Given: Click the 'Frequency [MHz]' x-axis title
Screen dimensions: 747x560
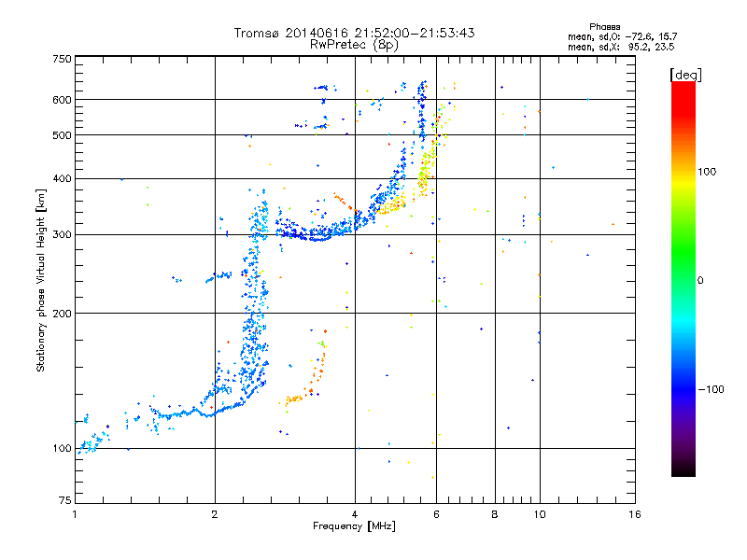Looking at the screenshot, I should 354,526.
